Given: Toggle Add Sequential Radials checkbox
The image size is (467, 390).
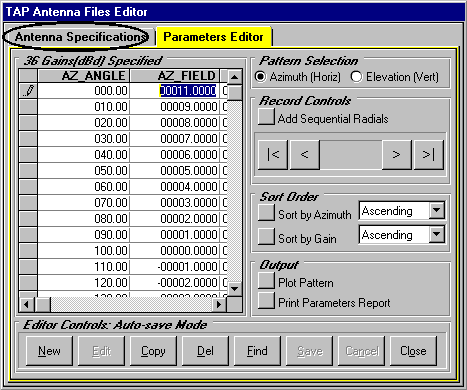Looking at the screenshot, I should tap(266, 117).
